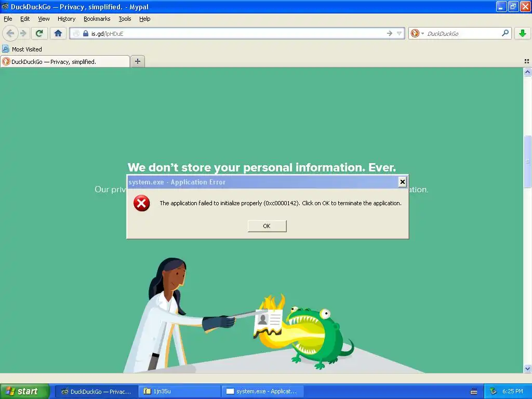Click the 6:25 PM system clock
The height and width of the screenshot is (399, 532).
pos(513,391)
